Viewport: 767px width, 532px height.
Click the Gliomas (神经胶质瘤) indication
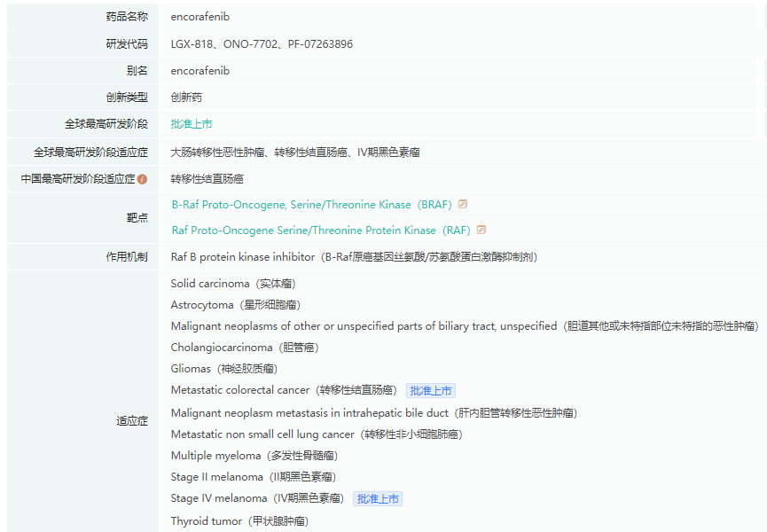coord(224,369)
